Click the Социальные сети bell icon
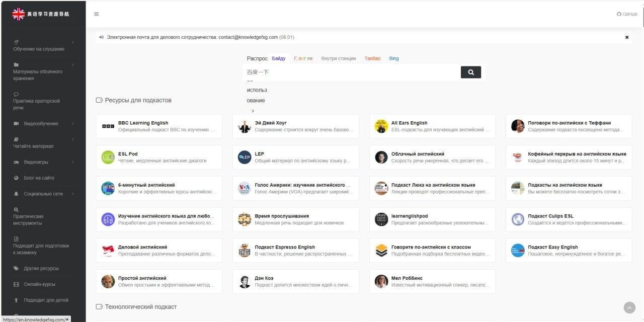 pyautogui.click(x=16, y=194)
